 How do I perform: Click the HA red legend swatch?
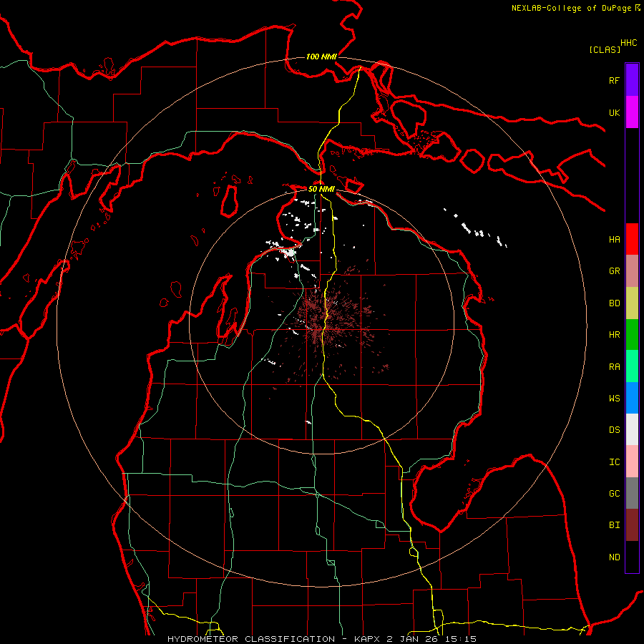tap(632, 239)
